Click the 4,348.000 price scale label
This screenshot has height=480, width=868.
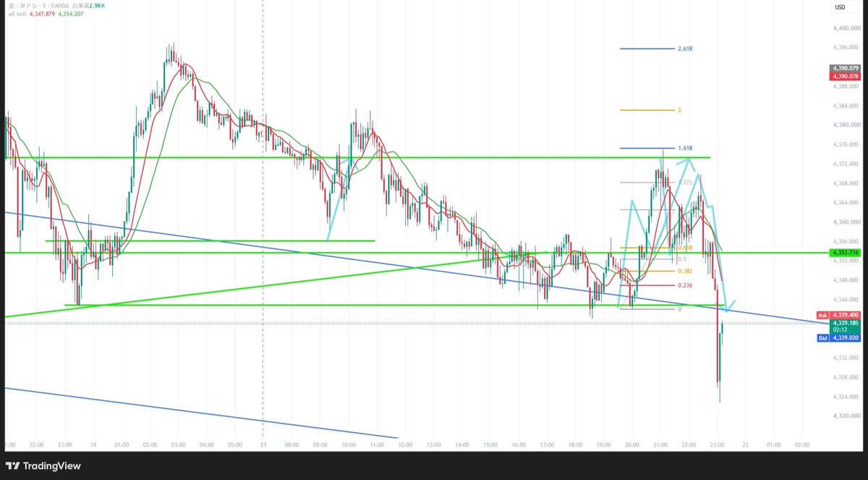click(x=844, y=279)
